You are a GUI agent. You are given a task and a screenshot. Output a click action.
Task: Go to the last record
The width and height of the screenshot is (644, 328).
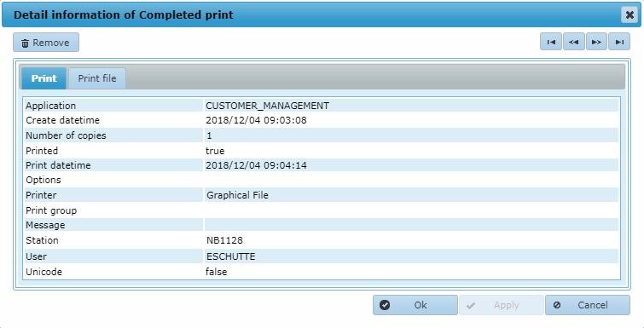pos(619,42)
